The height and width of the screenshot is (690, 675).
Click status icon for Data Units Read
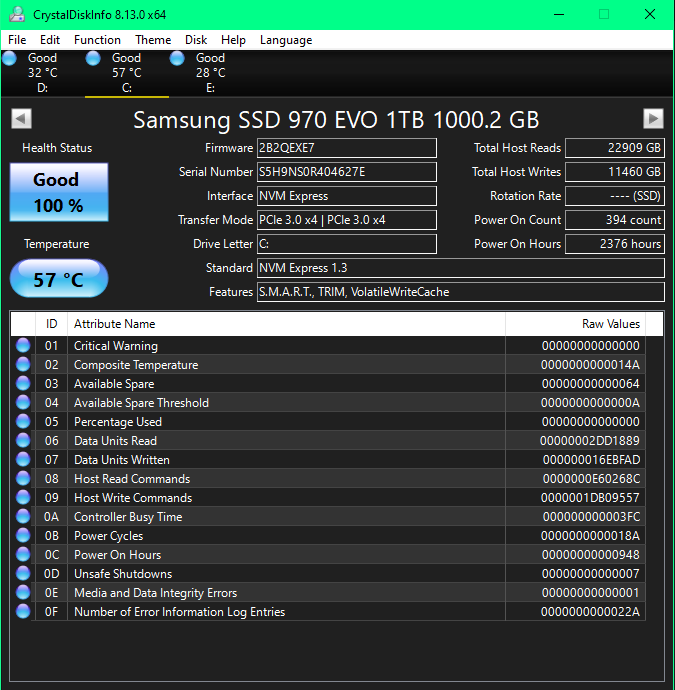(x=23, y=440)
